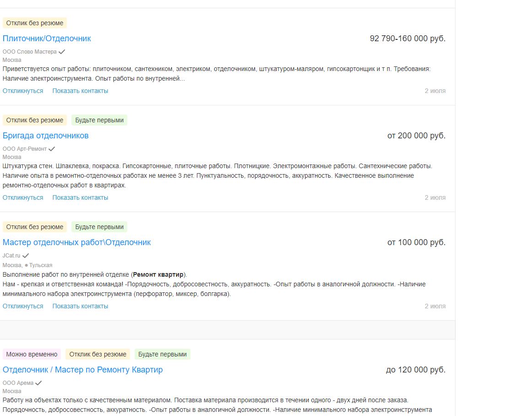Open the ООО Слово Мастера company page
This screenshot has height=416, width=532.
click(x=30, y=52)
